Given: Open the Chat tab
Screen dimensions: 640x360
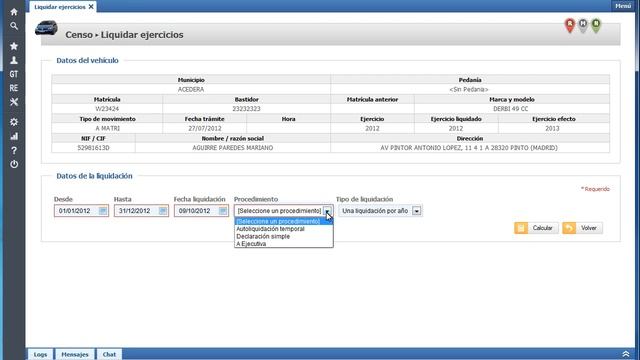Looking at the screenshot, I should click(x=109, y=354).
